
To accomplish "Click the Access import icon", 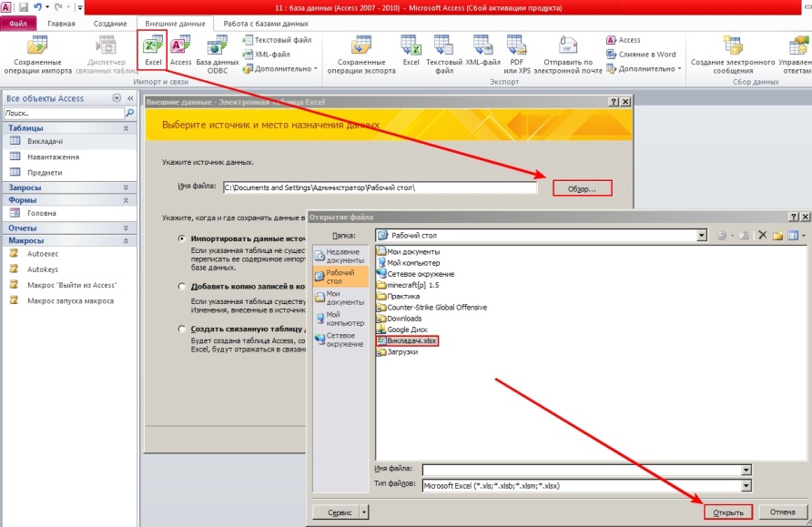I will click(x=180, y=50).
